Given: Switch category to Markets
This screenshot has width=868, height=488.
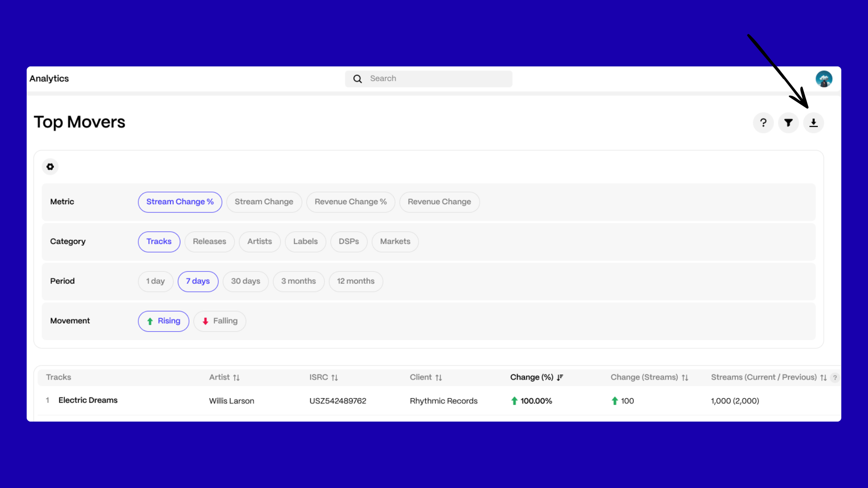Looking at the screenshot, I should pos(395,242).
